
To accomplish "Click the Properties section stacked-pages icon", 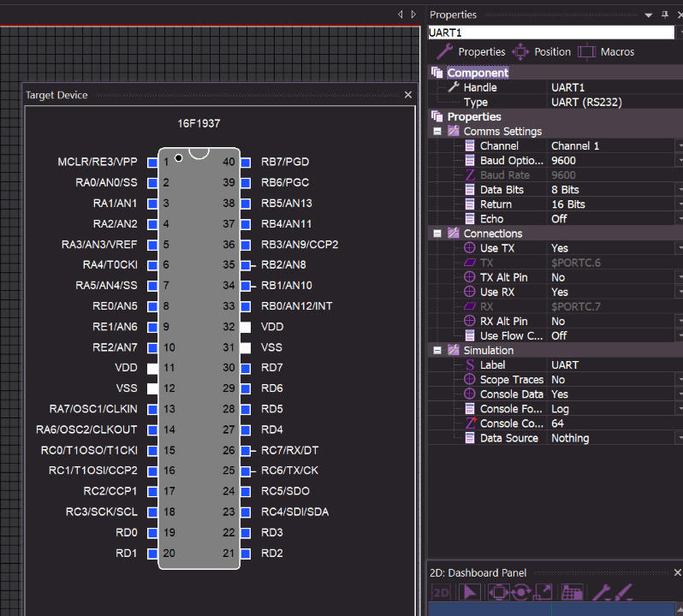I will coord(437,116).
